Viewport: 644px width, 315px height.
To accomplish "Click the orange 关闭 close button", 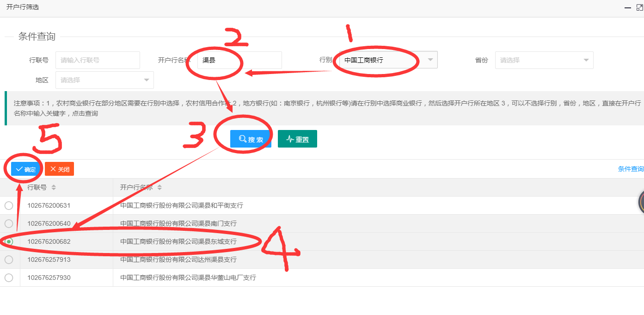I will coord(60,169).
